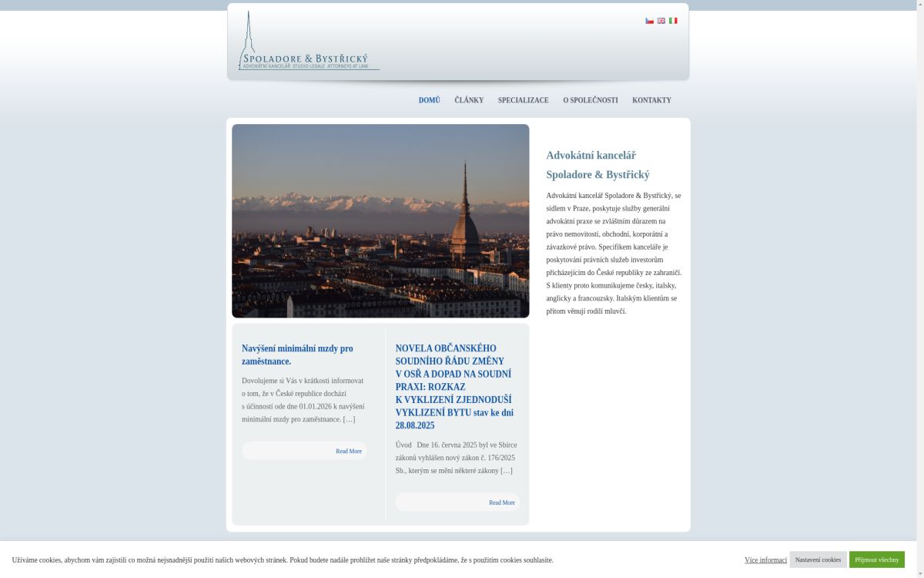This screenshot has width=924, height=578.
Task: Follow the 'Více informací' cookie link
Action: coord(765,560)
